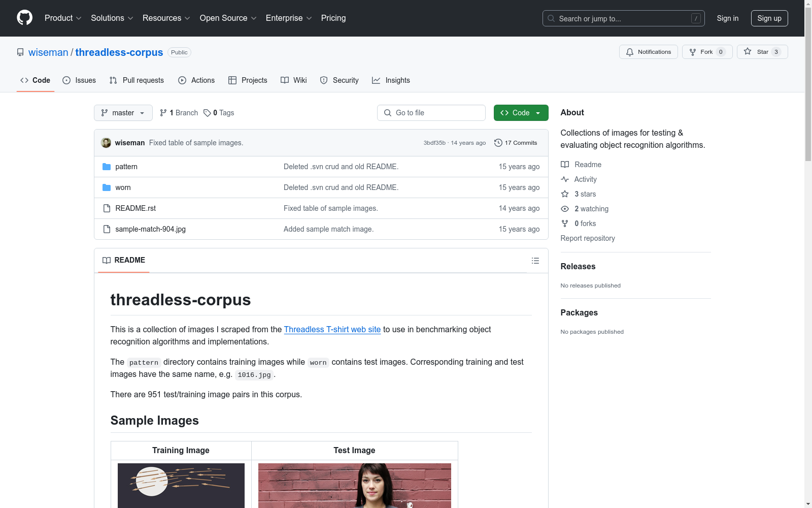Screen dimensions: 812x508
Task: Open the wiseman owner profile link
Action: pyautogui.click(x=48, y=52)
